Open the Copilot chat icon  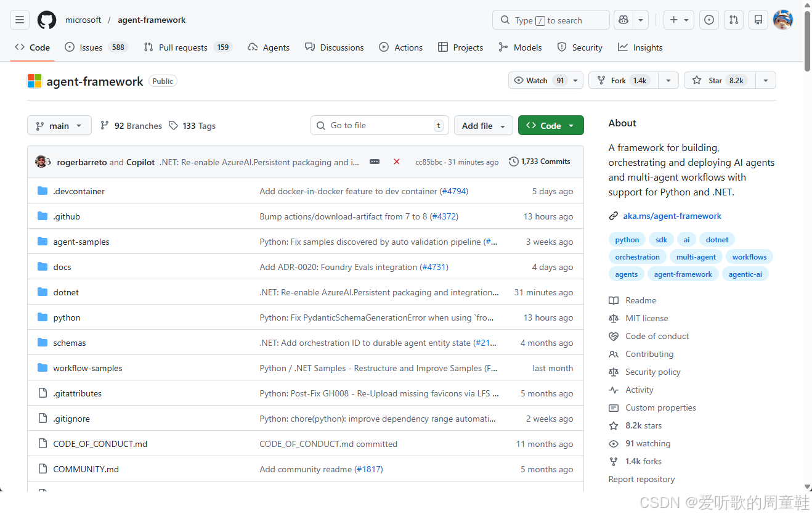point(623,20)
